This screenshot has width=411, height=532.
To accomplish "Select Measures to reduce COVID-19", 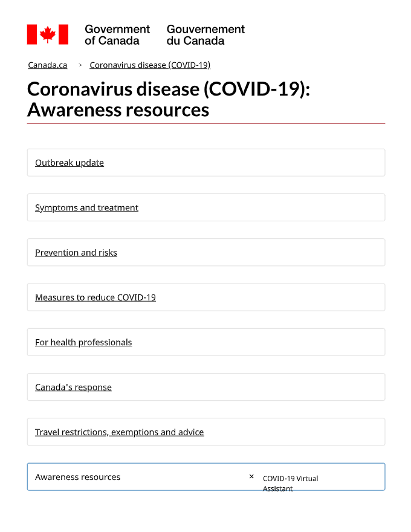I will click(x=95, y=297).
